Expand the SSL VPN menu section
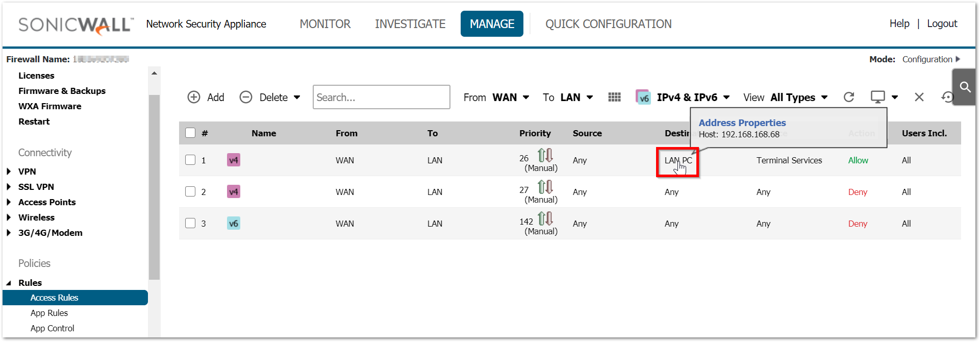 (9, 187)
